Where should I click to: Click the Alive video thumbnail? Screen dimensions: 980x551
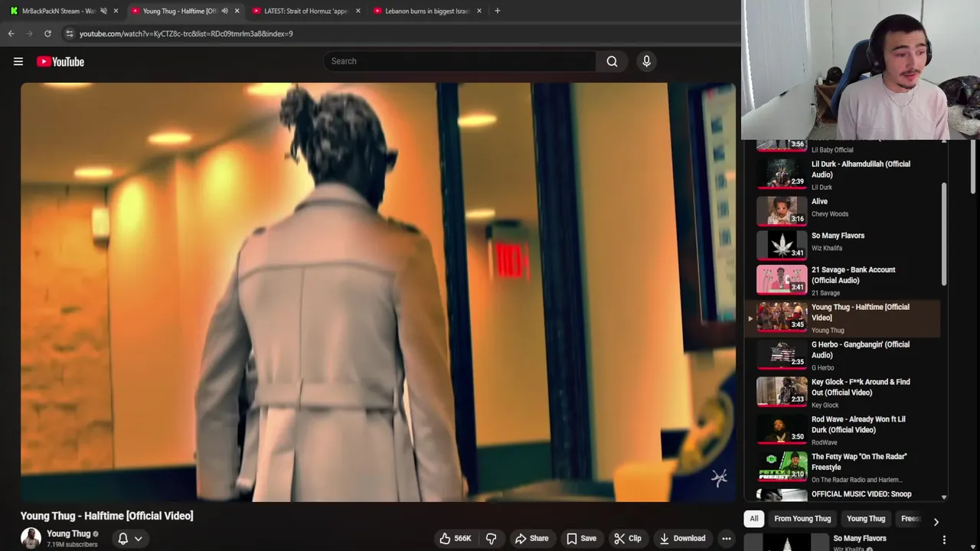point(782,210)
